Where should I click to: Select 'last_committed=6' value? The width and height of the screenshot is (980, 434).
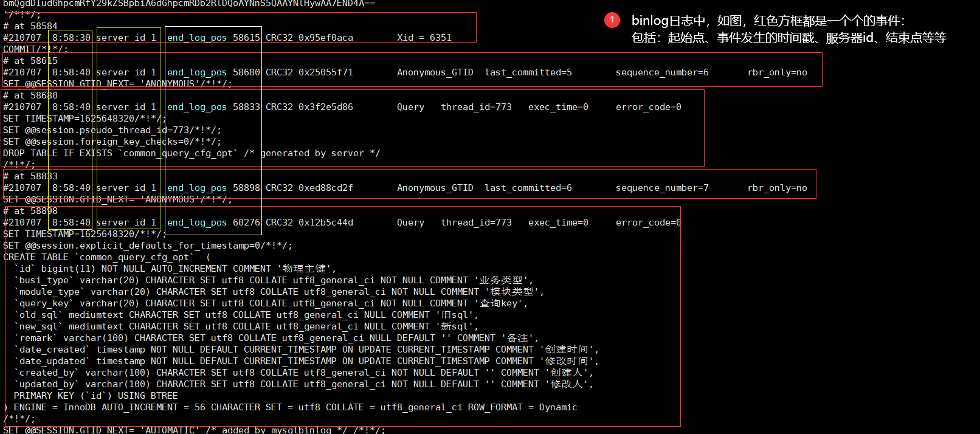click(x=528, y=188)
